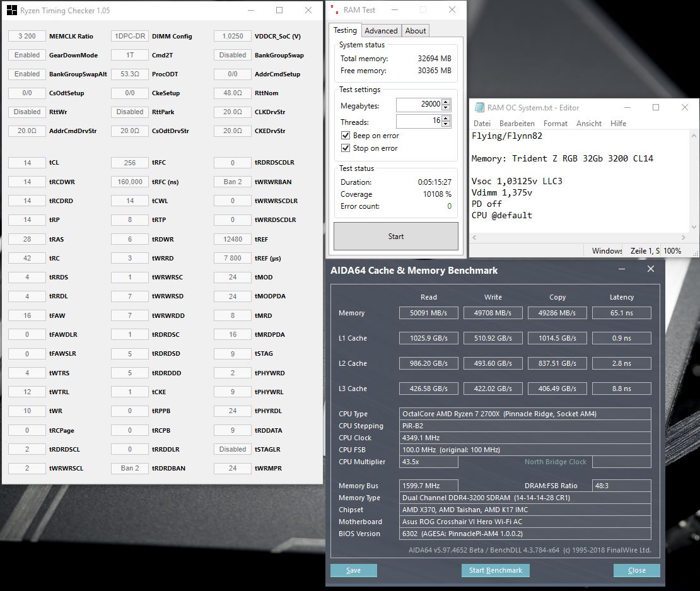The image size is (700, 591).
Task: Click Start Benchmark in AIDA64
Action: coord(496,570)
